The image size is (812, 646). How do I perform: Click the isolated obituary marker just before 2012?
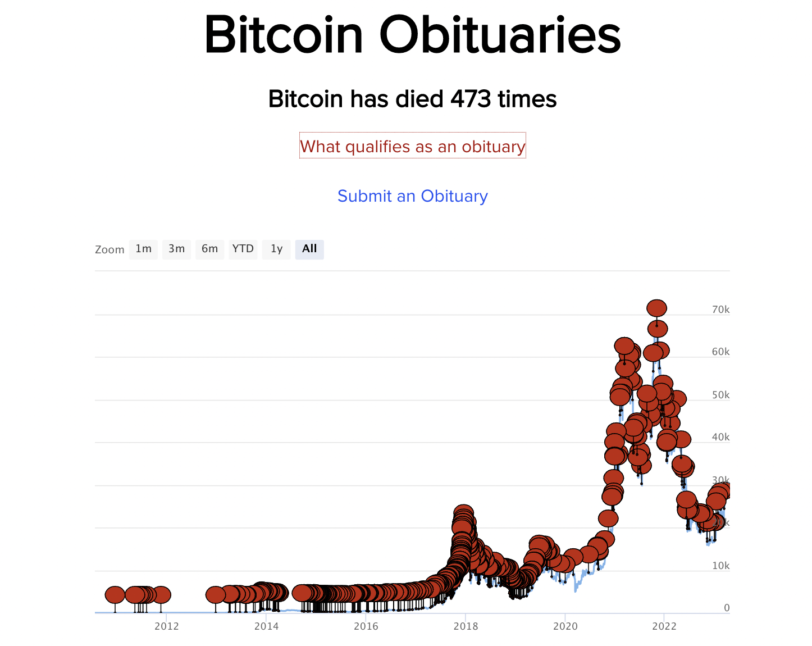click(161, 594)
